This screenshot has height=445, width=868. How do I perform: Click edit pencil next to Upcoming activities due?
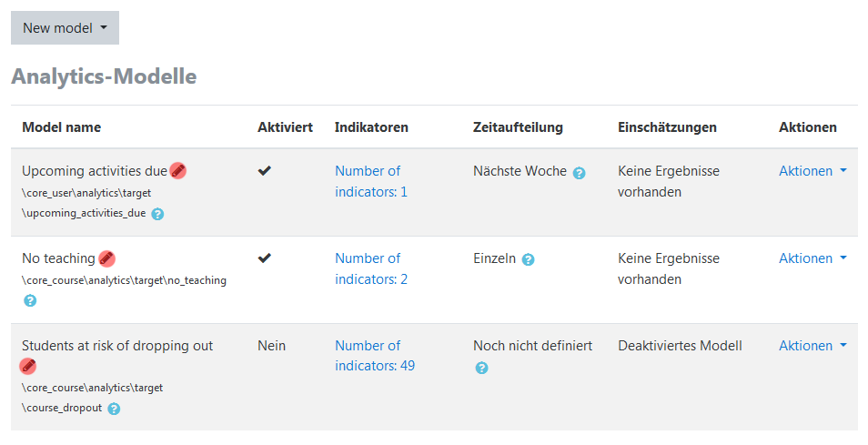[178, 170]
